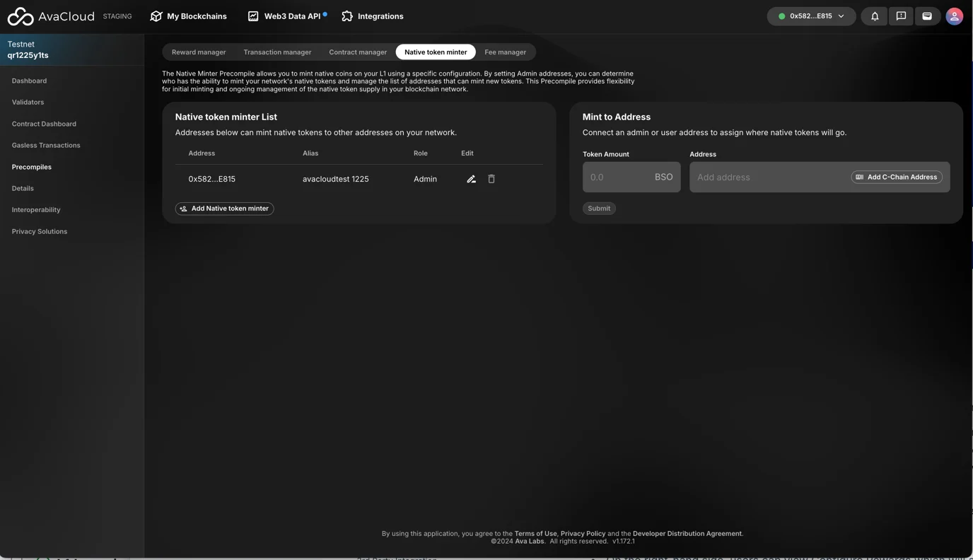Viewport: 973px width, 560px height.
Task: Delete the 0x582...E815 minter entry
Action: 491,180
